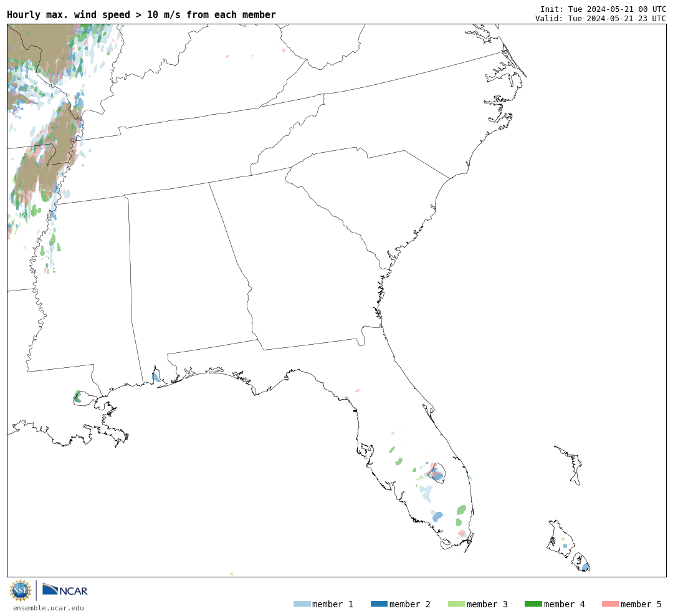Select the 'member 3' legend label
Screen dimensions: 673x616
(487, 604)
